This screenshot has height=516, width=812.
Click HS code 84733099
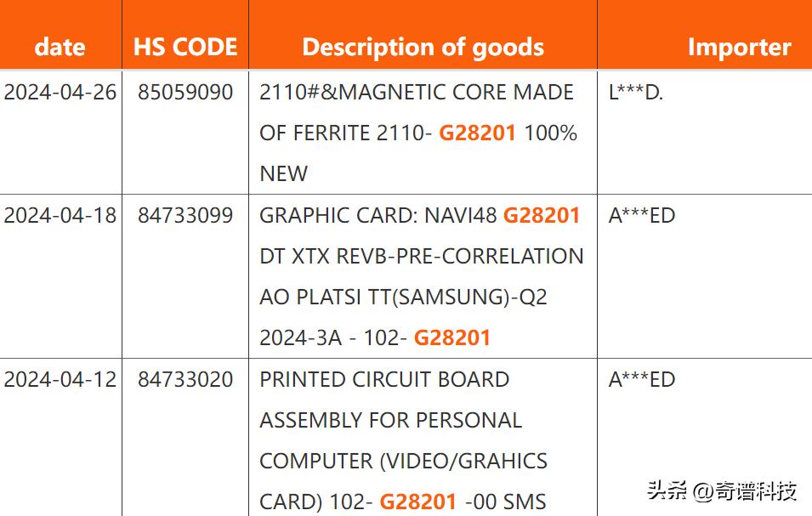185,216
